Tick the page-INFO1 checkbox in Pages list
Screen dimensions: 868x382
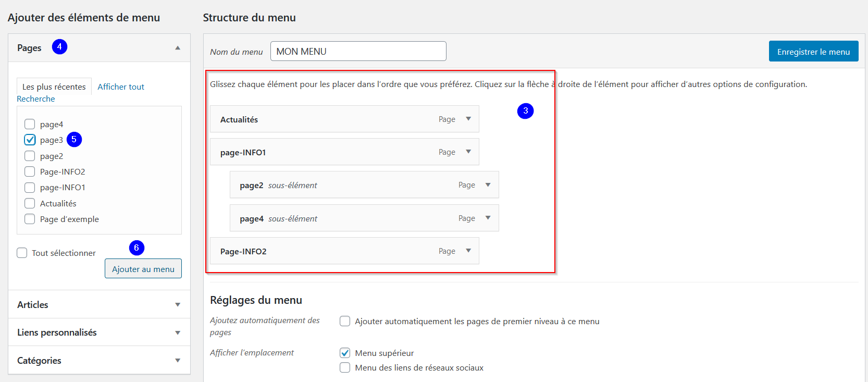(x=30, y=187)
